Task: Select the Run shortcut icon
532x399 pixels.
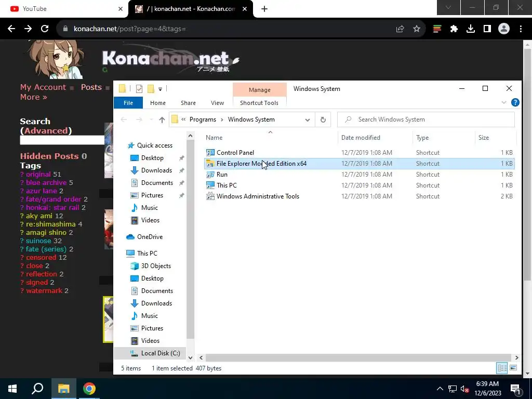Action: [210, 175]
